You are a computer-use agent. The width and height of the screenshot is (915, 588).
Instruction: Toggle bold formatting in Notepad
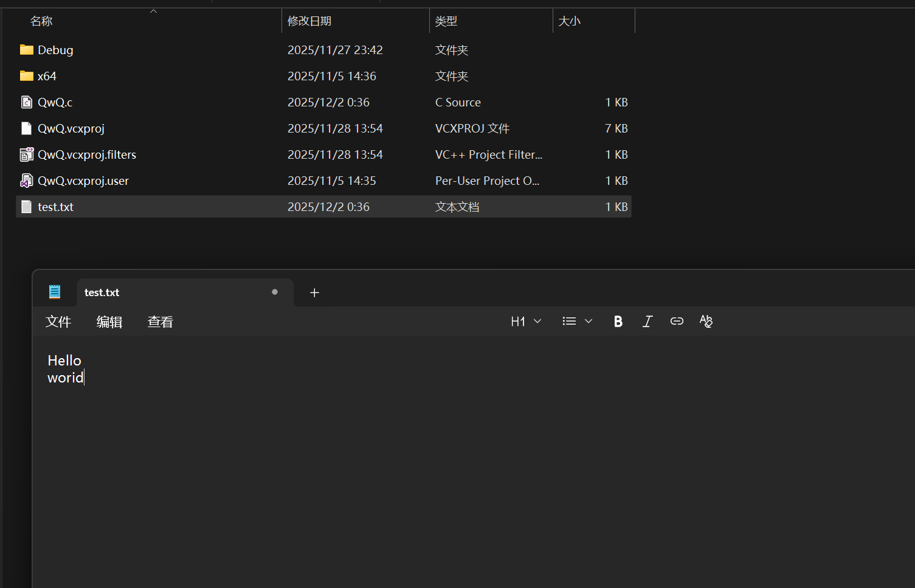pyautogui.click(x=618, y=321)
